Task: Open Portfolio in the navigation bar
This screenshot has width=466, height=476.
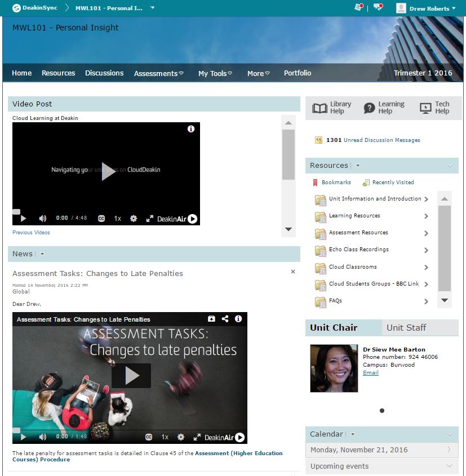Action: 298,73
